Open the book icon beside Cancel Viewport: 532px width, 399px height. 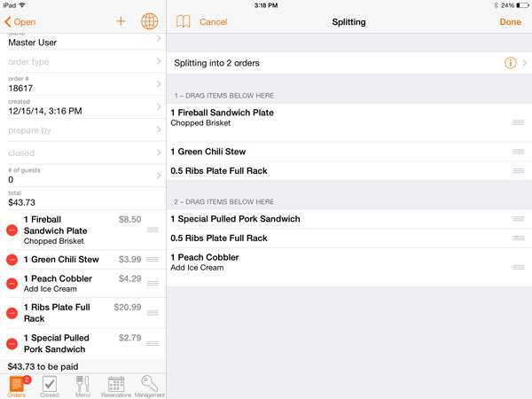point(184,21)
